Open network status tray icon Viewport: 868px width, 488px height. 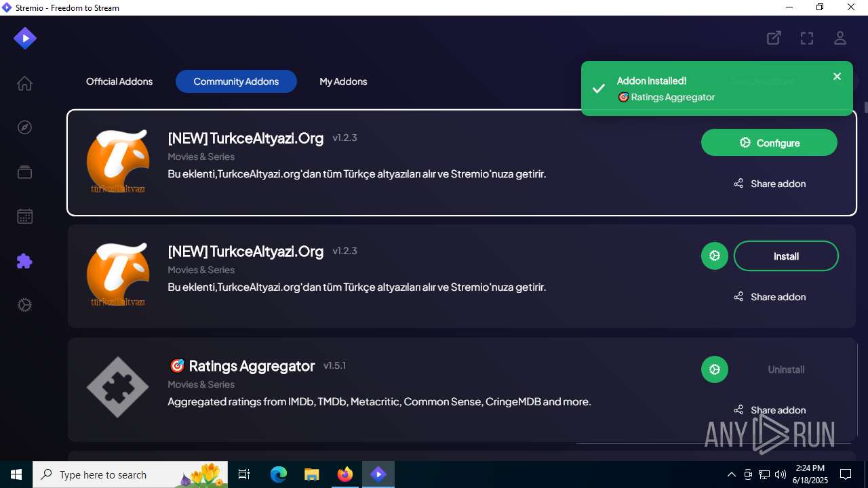(764, 474)
